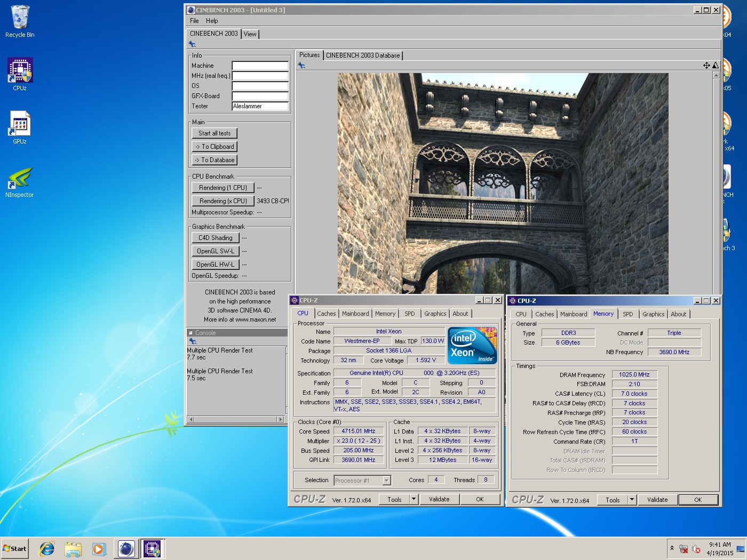The image size is (747, 560).
Task: Switch to CINEBENCH taskbar button
Action: (126, 548)
